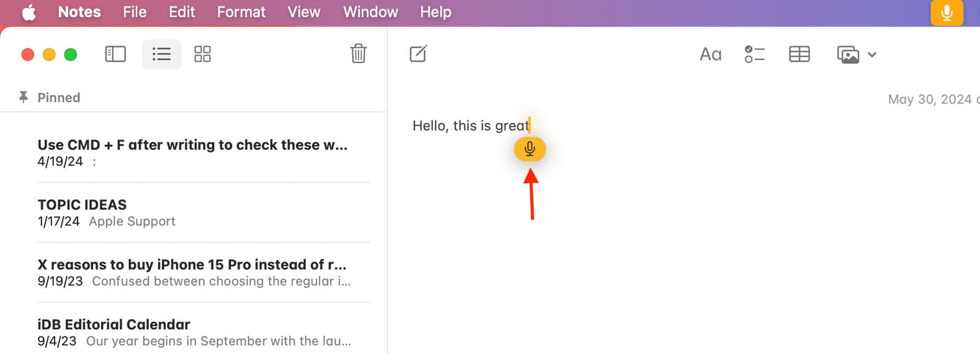The width and height of the screenshot is (980, 354).
Task: Create a new note with compose icon
Action: [418, 54]
